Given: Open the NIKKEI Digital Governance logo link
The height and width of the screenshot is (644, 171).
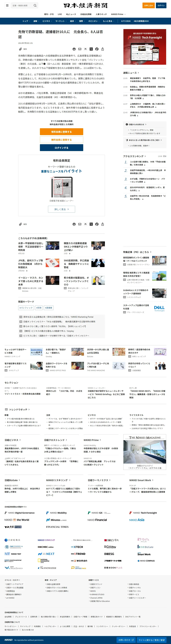Looking at the screenshot, I should pos(20,513).
